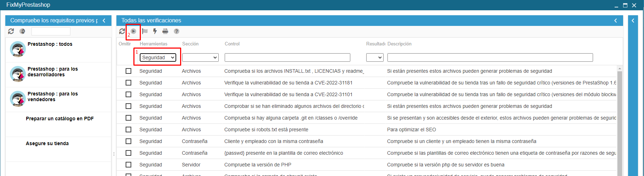Open the Resultado filter dropdown

tap(375, 57)
